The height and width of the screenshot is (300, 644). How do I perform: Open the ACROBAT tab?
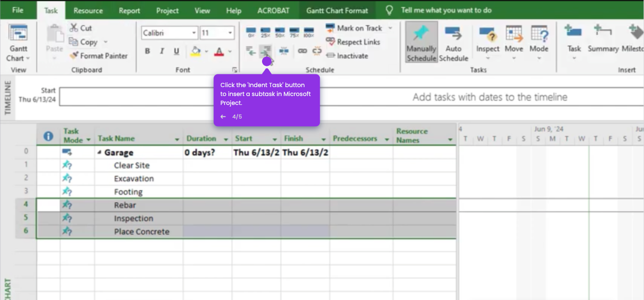tap(273, 11)
